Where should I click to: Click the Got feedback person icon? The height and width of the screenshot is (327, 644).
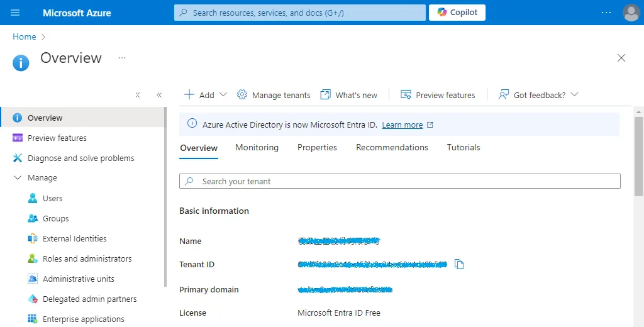[x=504, y=94]
